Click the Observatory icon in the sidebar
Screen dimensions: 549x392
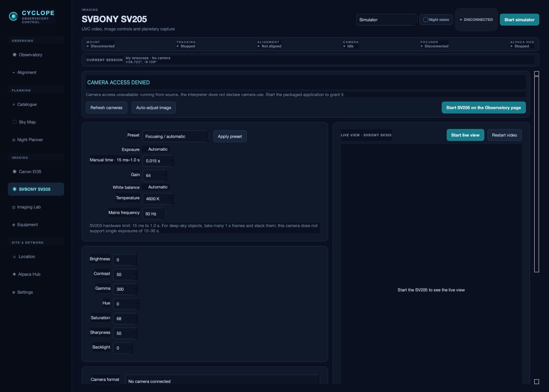(x=15, y=55)
